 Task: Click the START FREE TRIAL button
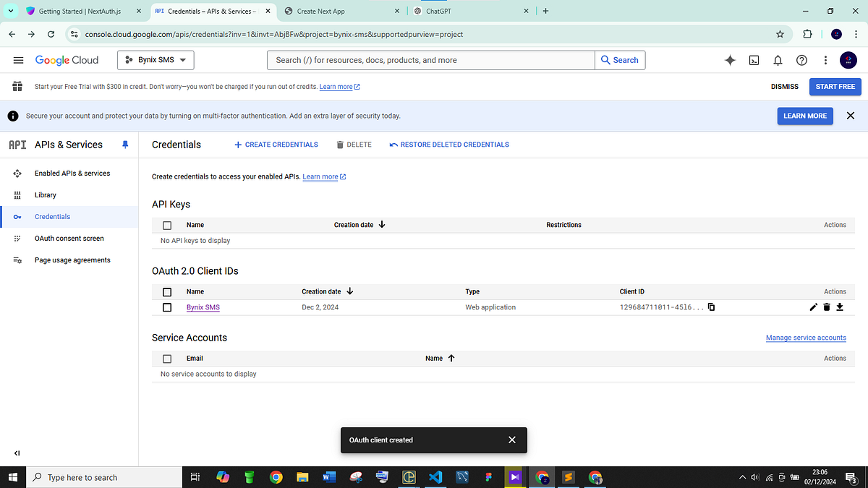(x=835, y=86)
